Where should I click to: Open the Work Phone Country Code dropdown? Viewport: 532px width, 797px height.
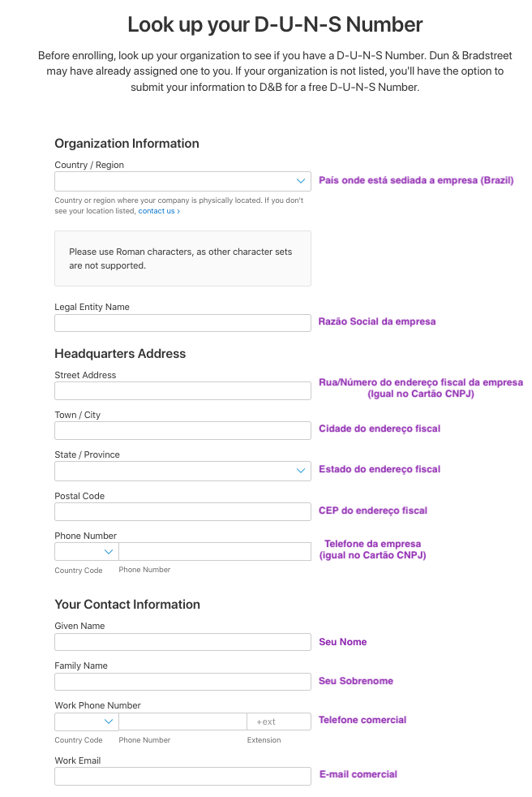click(x=87, y=722)
